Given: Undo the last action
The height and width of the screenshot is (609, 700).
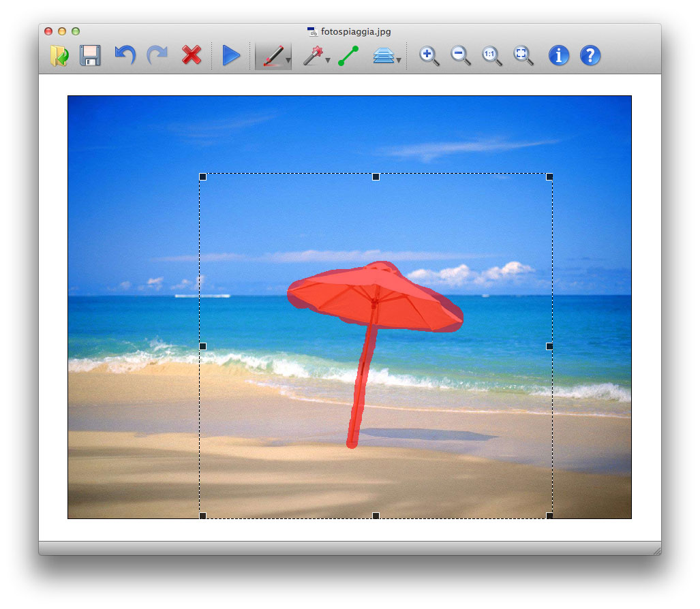Looking at the screenshot, I should coord(125,55).
